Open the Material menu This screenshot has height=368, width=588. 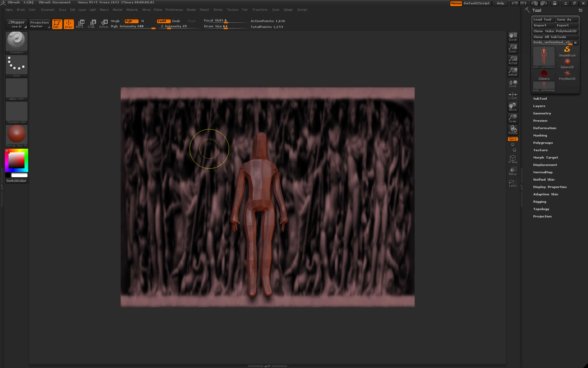click(x=132, y=10)
